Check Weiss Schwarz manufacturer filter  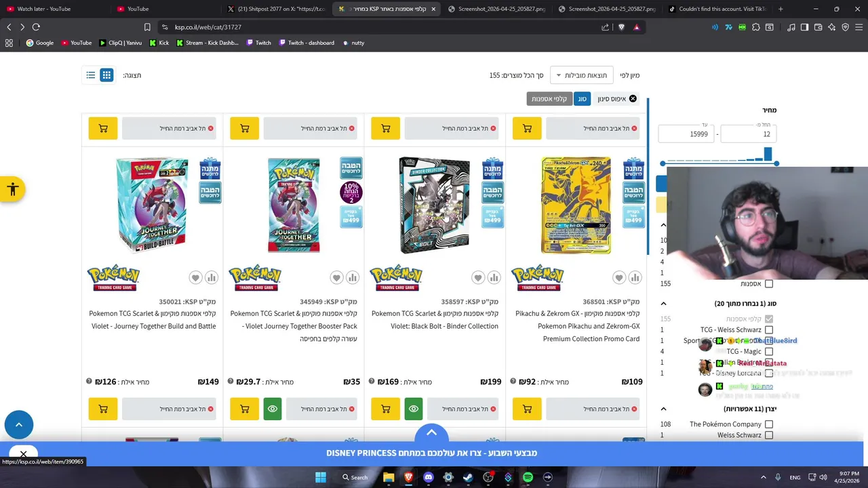click(x=768, y=435)
